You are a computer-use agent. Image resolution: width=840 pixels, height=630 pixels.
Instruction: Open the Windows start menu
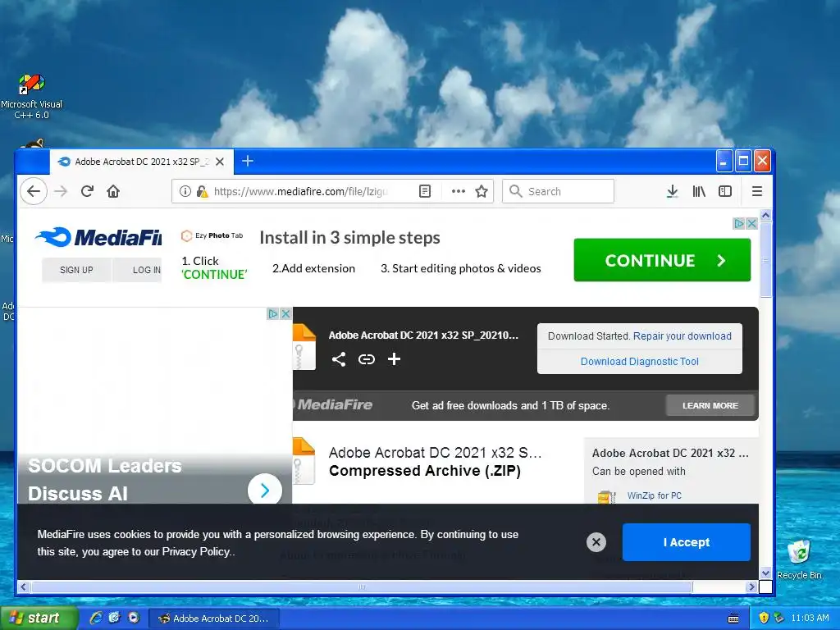tap(39, 619)
